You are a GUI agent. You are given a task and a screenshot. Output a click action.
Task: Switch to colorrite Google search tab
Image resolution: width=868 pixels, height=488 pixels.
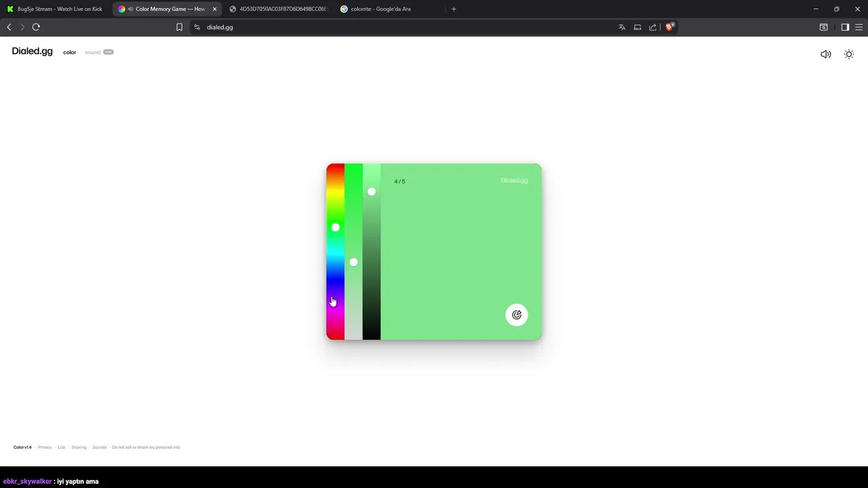[389, 9]
